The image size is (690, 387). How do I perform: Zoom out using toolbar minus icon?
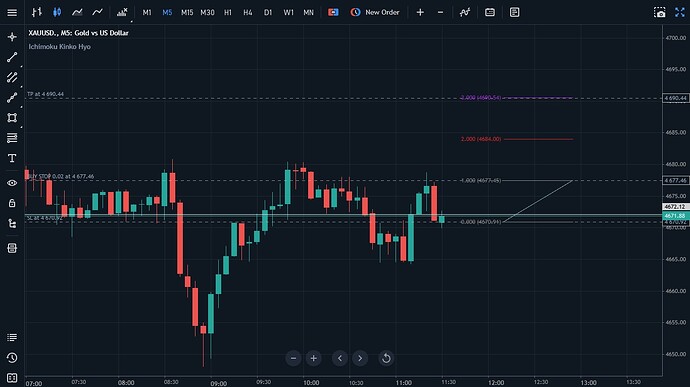point(440,12)
